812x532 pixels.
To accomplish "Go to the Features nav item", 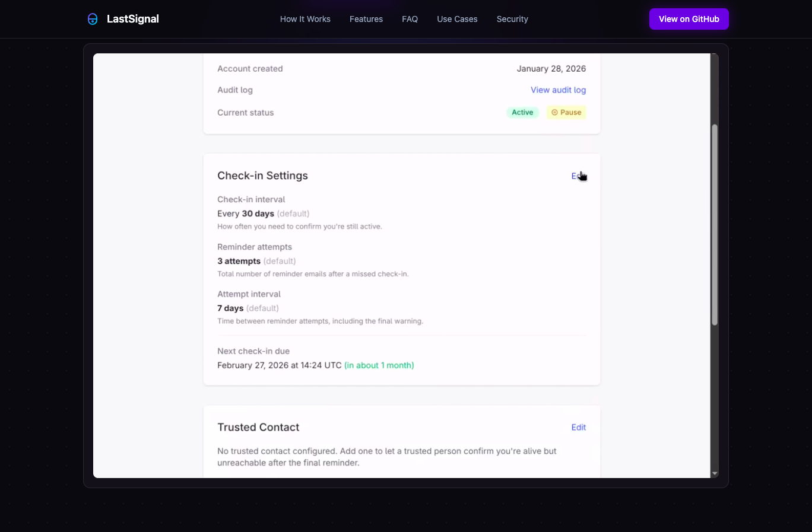I will 366,19.
